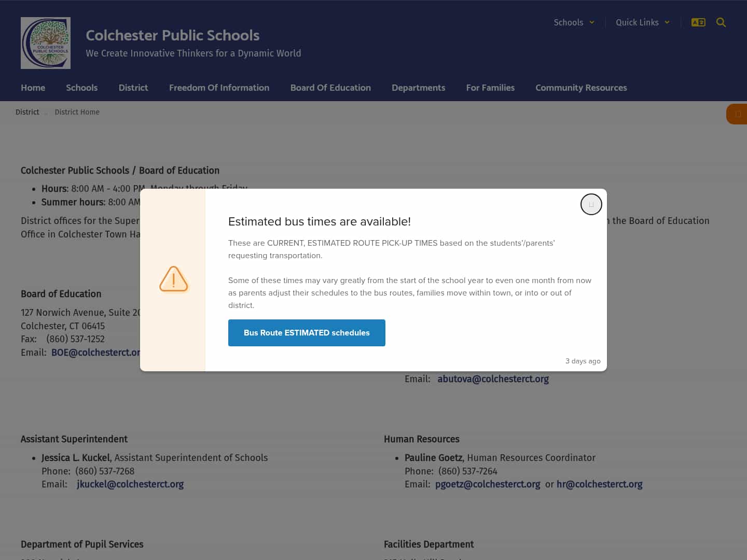This screenshot has height=560, width=747.
Task: Click 'Phone: (860) 537-7268' text
Action: coord(88,471)
